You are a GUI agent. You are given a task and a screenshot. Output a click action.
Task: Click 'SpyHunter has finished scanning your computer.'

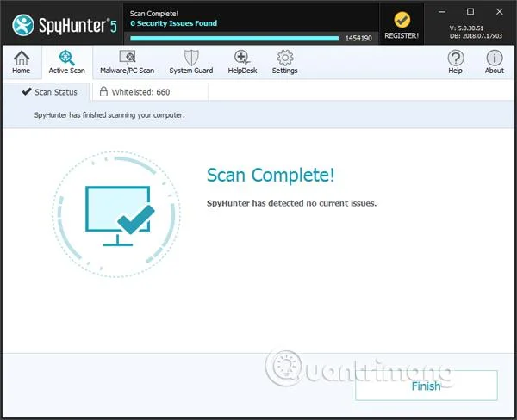point(109,115)
